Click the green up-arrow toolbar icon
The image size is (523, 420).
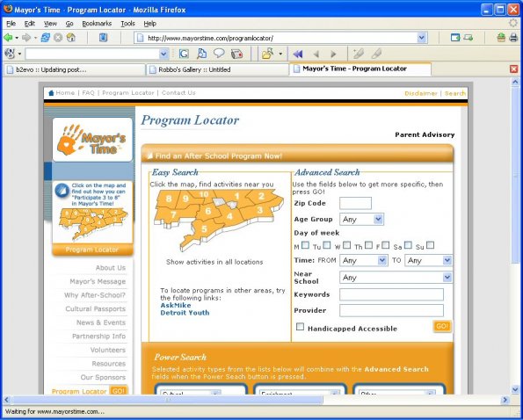click(x=501, y=38)
